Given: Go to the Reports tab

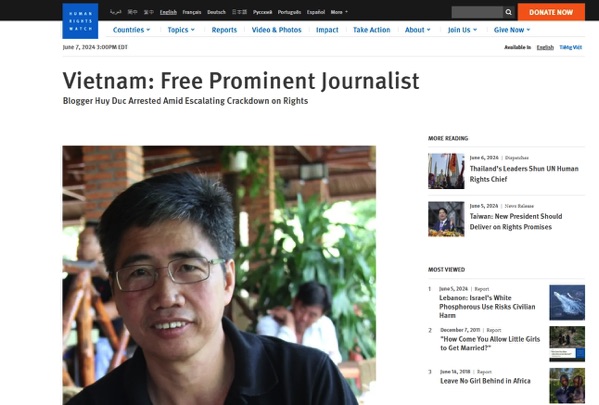Looking at the screenshot, I should coord(224,30).
